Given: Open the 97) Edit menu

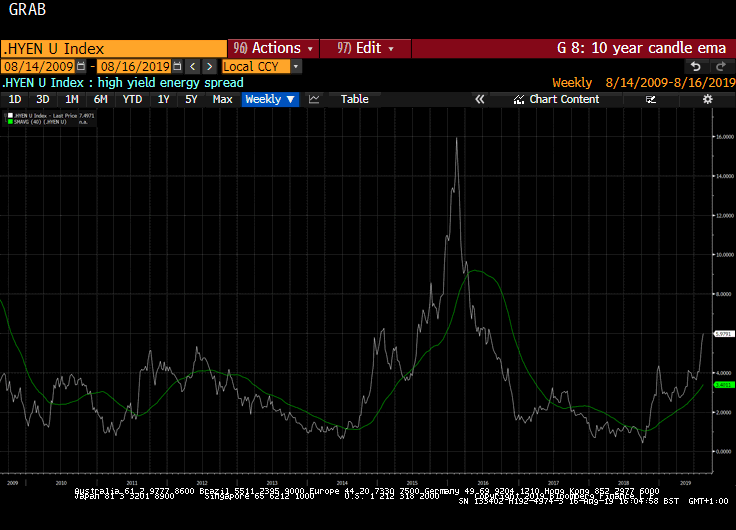Looking at the screenshot, I should (365, 48).
